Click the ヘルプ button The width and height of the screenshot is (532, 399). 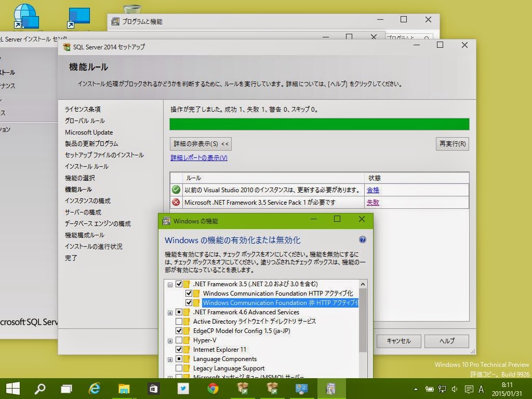click(447, 341)
